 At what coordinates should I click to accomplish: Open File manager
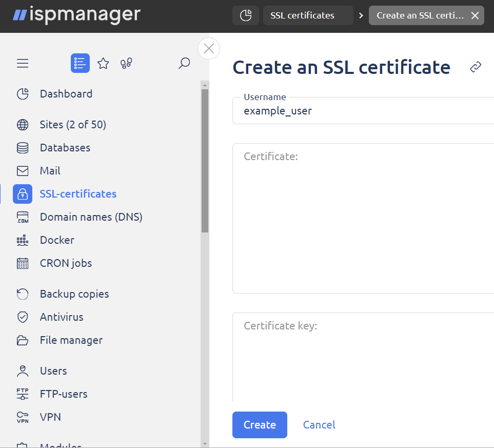[x=71, y=341]
